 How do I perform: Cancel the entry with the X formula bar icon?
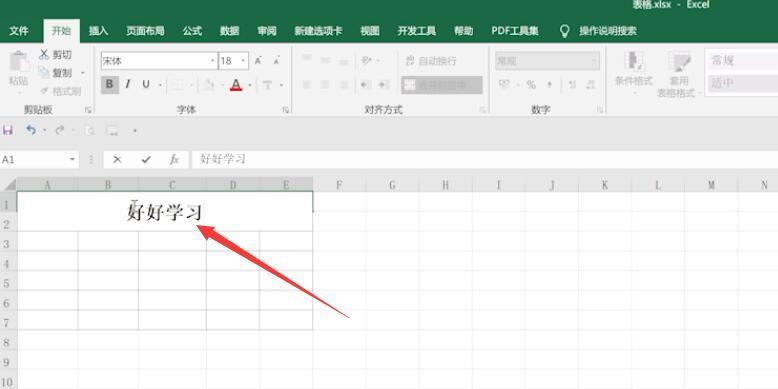coord(117,159)
